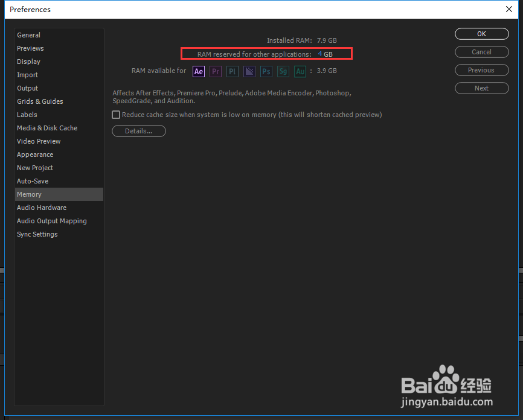The image size is (523, 420).
Task: Click the Prelude Pl icon
Action: click(233, 71)
